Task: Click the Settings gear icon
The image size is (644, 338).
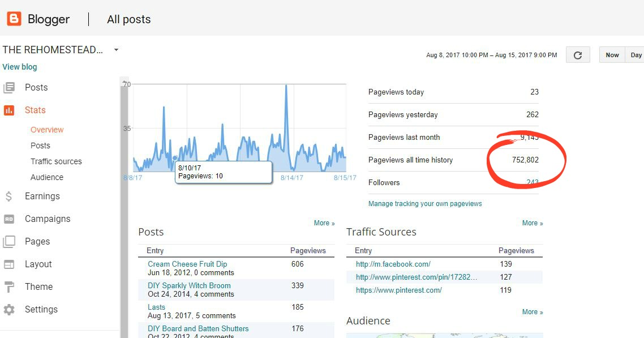Action: [x=9, y=309]
